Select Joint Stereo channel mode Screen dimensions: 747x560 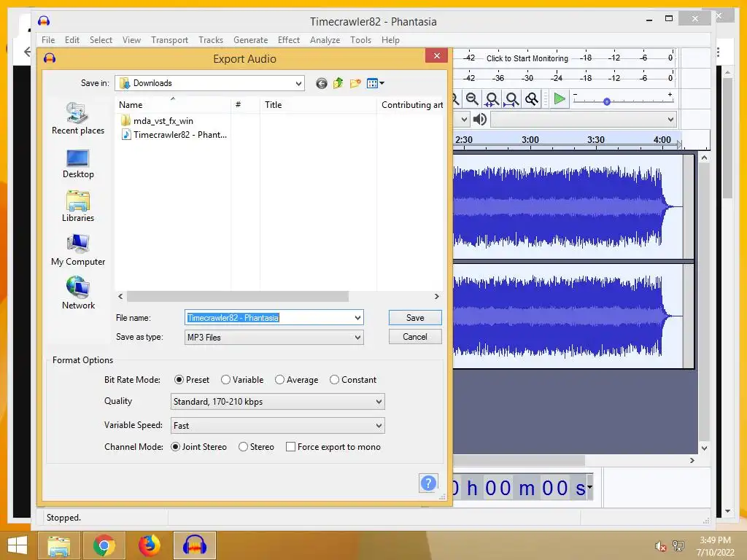198,447
